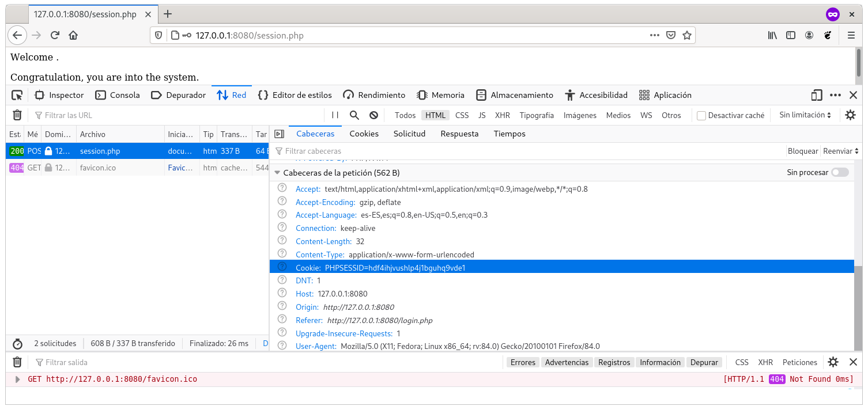868x410 pixels.
Task: Open the Sin limitación throttling dropdown
Action: tap(805, 115)
